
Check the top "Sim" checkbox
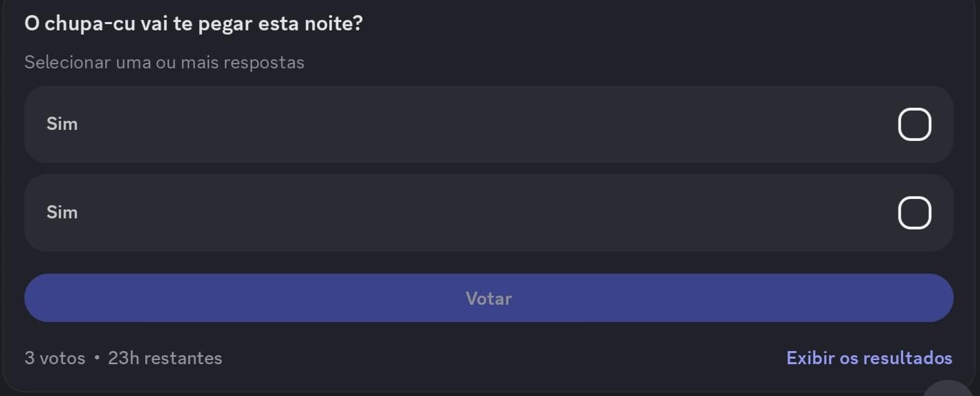914,124
